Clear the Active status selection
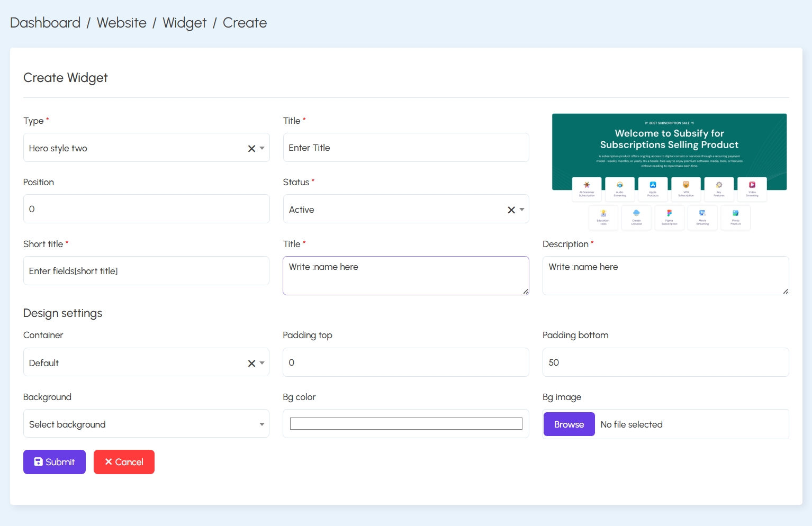 (x=511, y=210)
